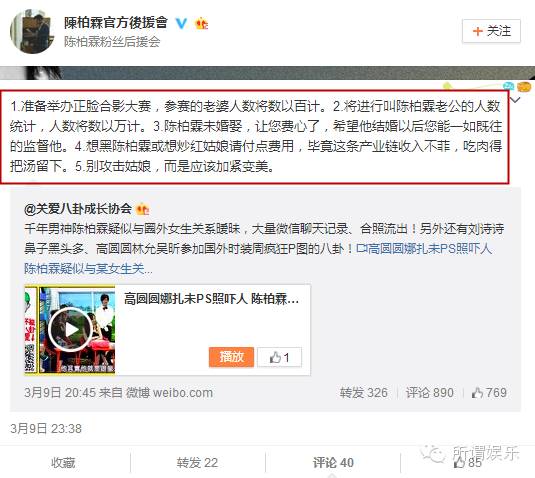Open the post options chevron arrow
Viewport: 535px width, 478px height.
tap(516, 100)
